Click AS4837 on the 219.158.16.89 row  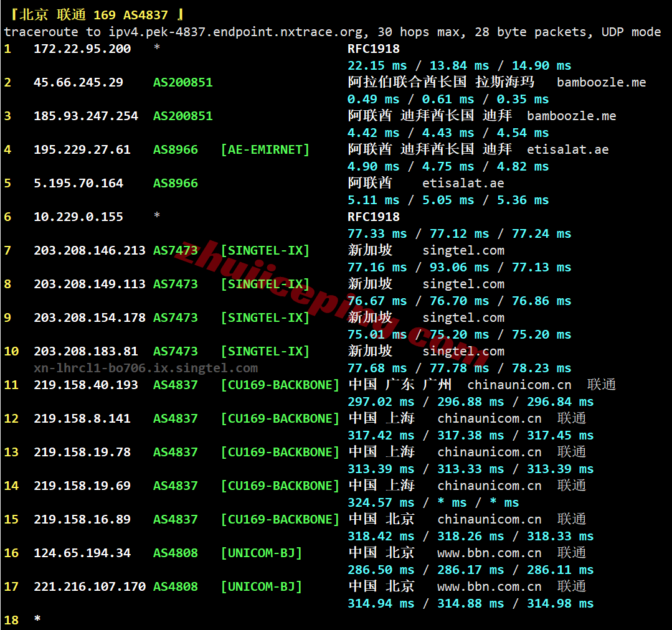click(176, 520)
